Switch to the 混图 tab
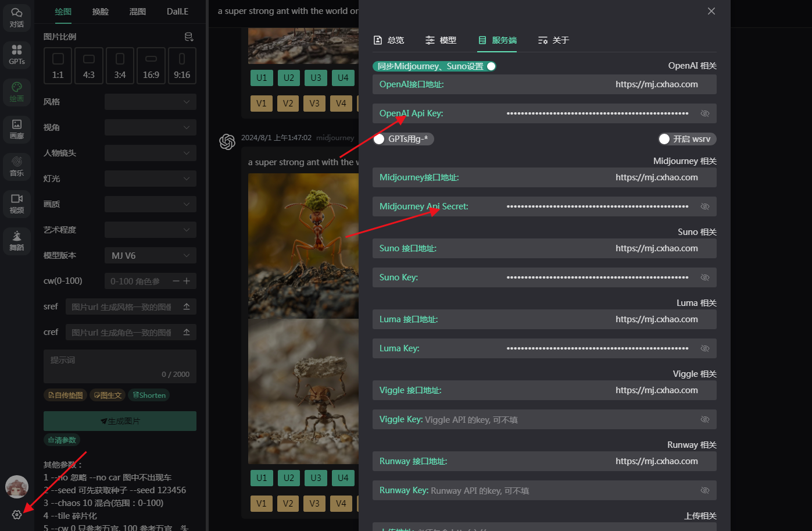 (x=138, y=12)
